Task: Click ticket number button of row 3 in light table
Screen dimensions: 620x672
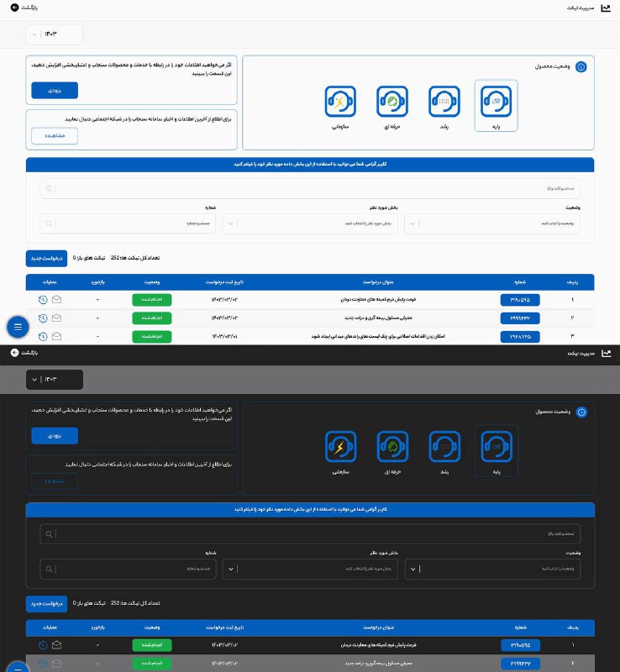Action: (520, 337)
